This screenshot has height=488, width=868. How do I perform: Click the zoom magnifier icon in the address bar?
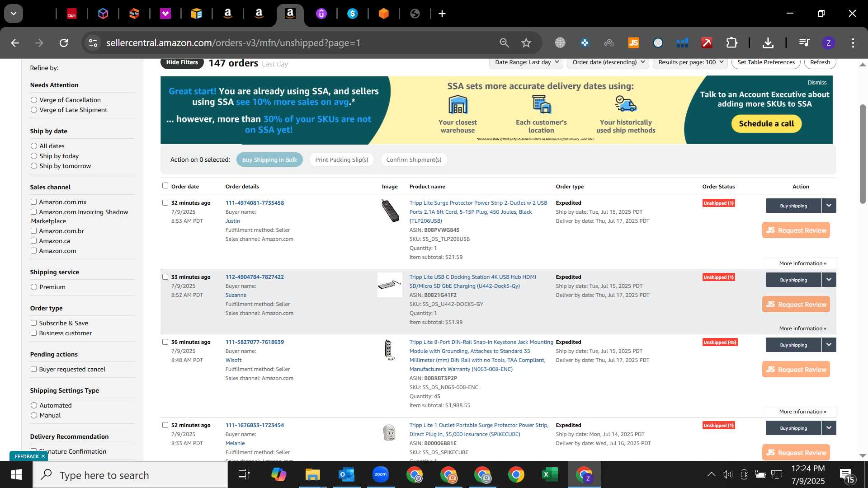[x=504, y=43]
